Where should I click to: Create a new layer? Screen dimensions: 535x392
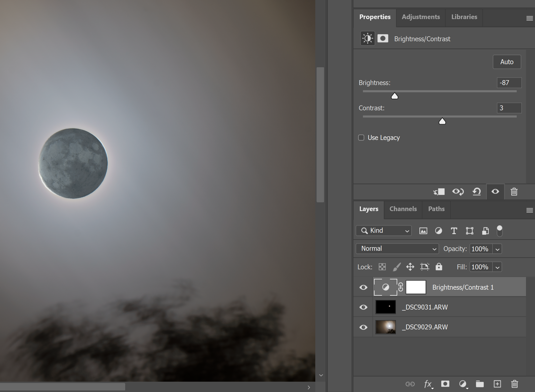pos(497,384)
